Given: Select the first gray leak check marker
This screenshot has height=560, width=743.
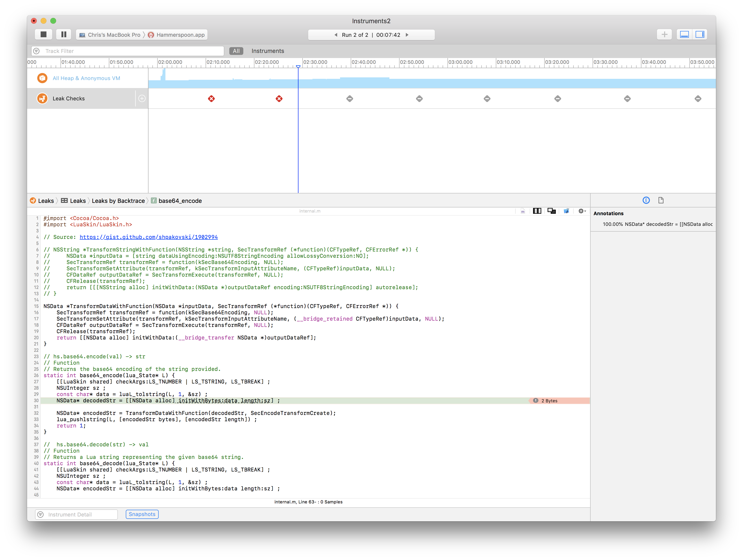Looking at the screenshot, I should tap(350, 99).
